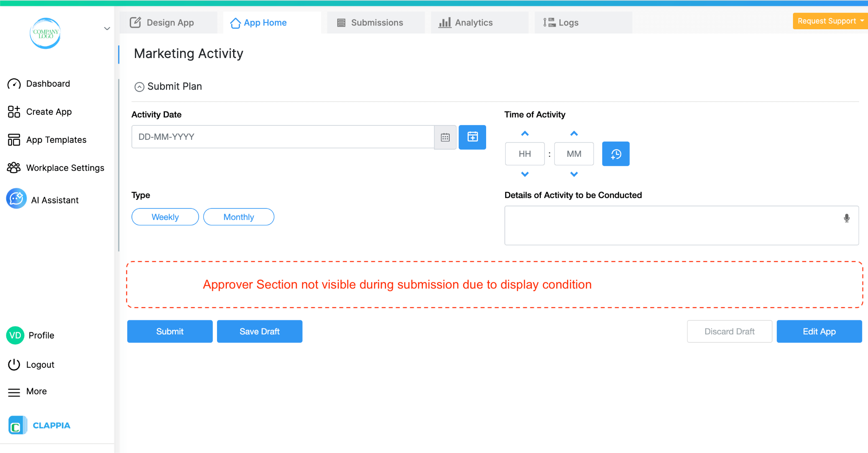Click the Logout power icon
Screen dimensions: 868x453
pos(13,364)
